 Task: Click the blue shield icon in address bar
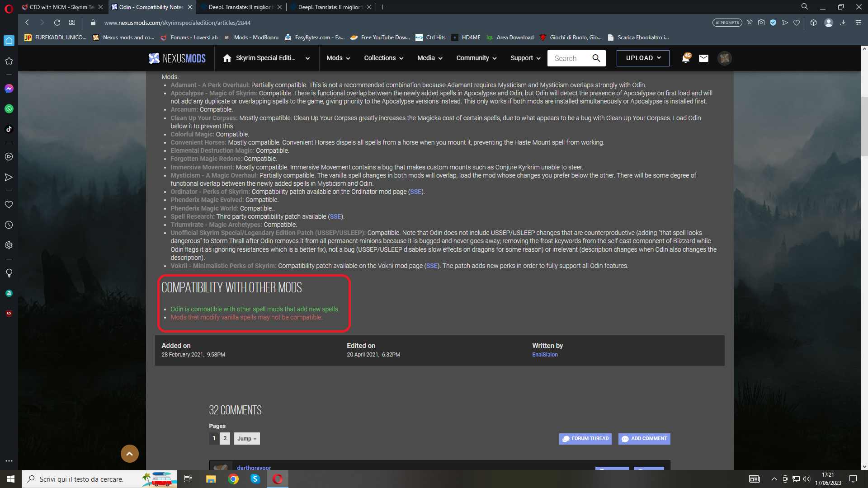point(773,23)
